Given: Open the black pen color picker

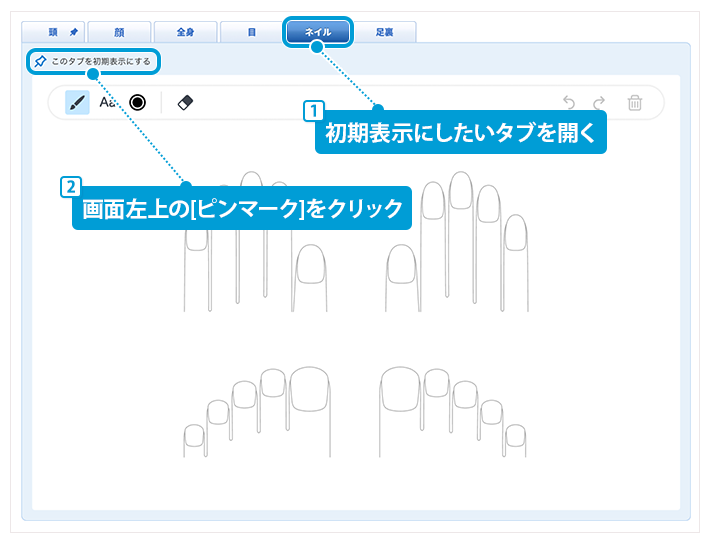Looking at the screenshot, I should click(138, 102).
